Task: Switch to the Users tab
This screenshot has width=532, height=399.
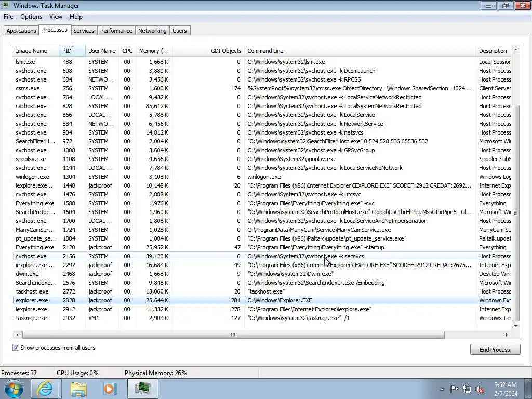Action: (179, 31)
